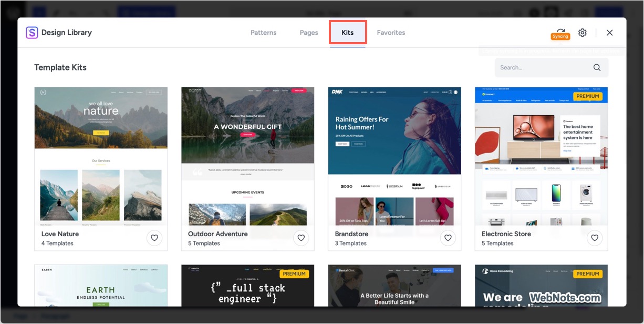
Task: Click the Search input field
Action: click(x=552, y=67)
